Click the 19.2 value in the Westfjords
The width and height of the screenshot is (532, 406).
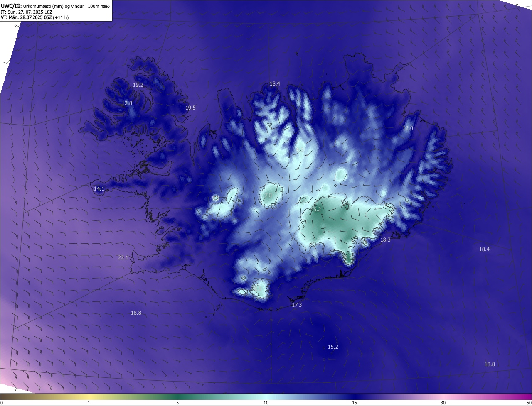138,85
